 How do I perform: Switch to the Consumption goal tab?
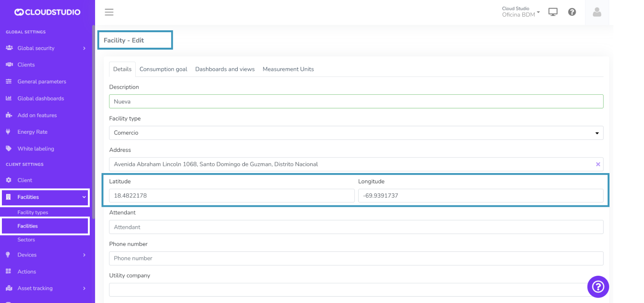(163, 69)
